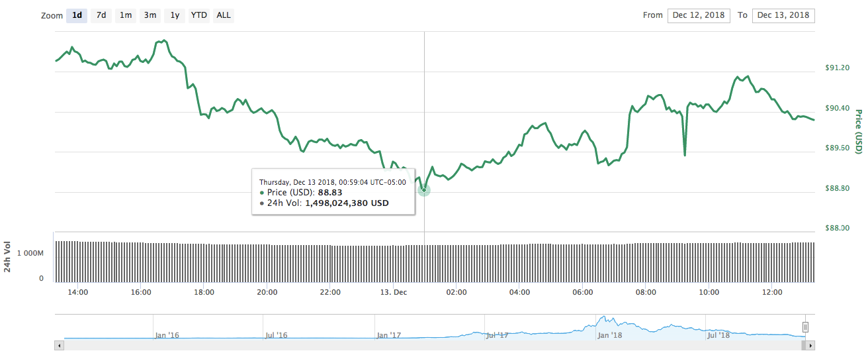Viewport: 868px width, 357px height.
Task: Click the 22:00 time axis label
Action: [x=330, y=292]
